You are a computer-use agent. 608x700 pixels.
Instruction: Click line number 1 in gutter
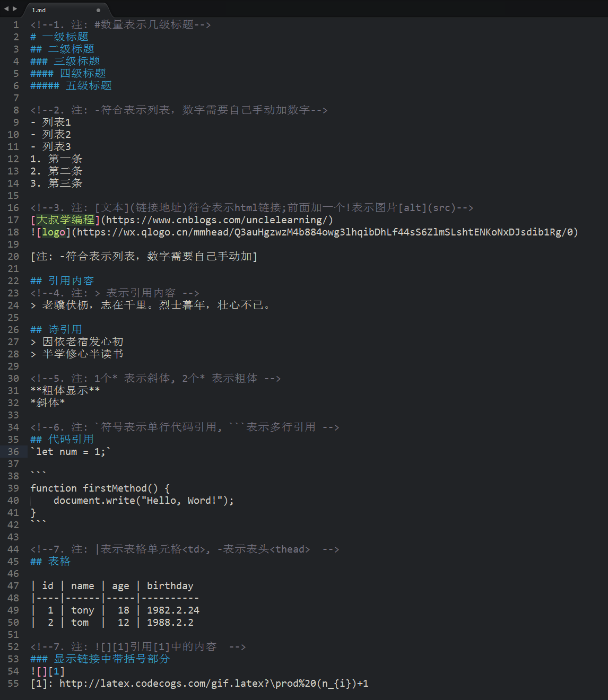pyautogui.click(x=16, y=25)
